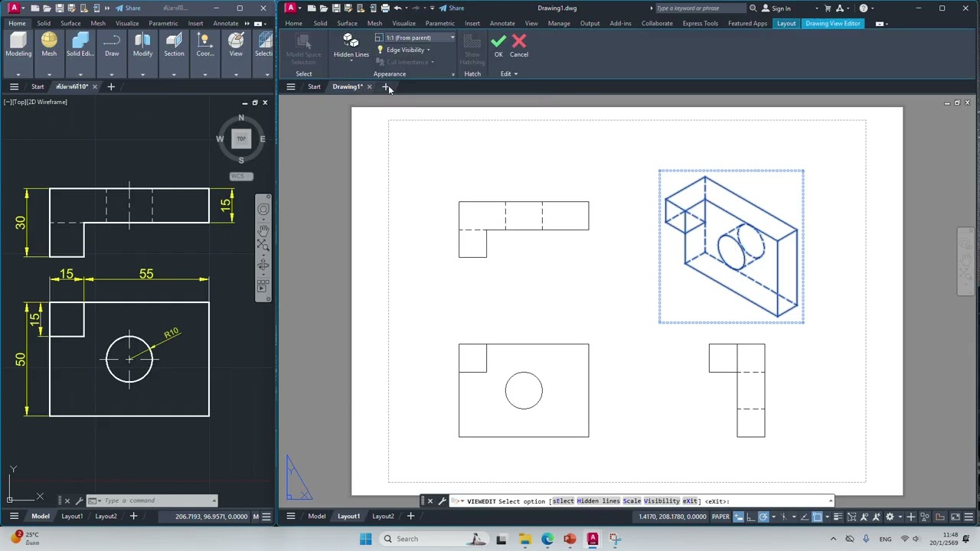The height and width of the screenshot is (551, 980).
Task: Toggle Ortho mode in right status bar
Action: coord(751,517)
